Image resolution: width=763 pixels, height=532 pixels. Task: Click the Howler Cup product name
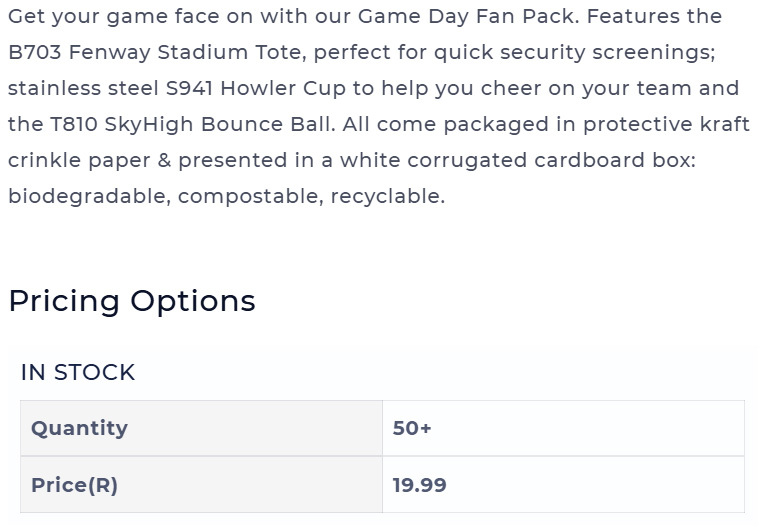(283, 88)
